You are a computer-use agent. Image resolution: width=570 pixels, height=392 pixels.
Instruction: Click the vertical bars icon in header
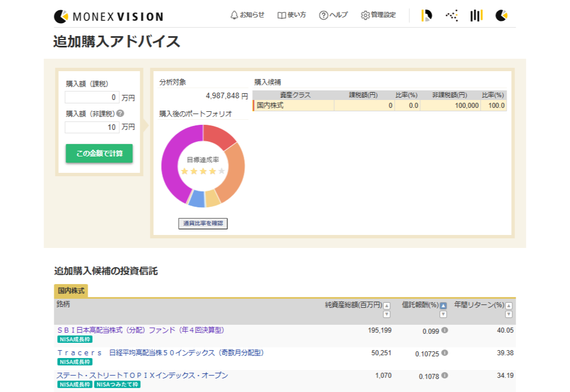pyautogui.click(x=476, y=16)
